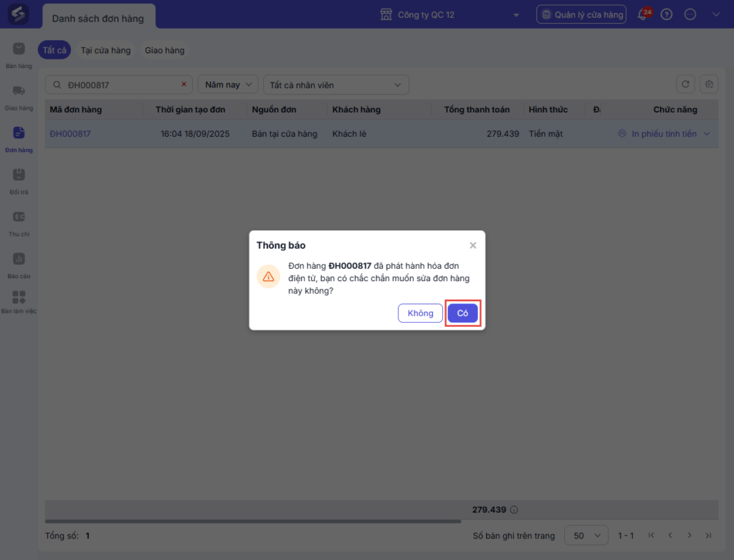The image size is (734, 560).
Task: Switch to Tại cửa hàng tab
Action: tap(106, 50)
